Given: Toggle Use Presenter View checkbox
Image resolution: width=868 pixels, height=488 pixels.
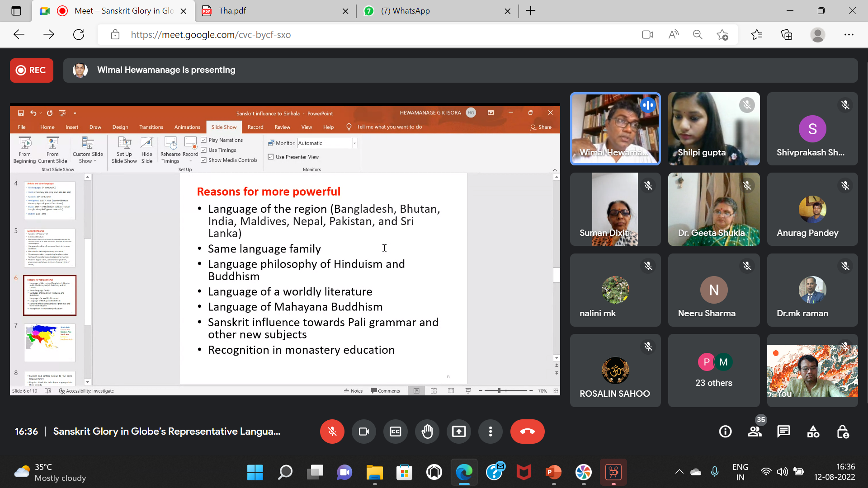Looking at the screenshot, I should 271,157.
